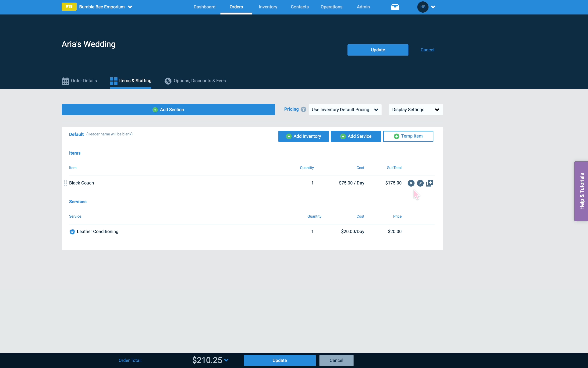Image resolution: width=588 pixels, height=368 pixels.
Task: Click the duplicate-plus icon on Black Couch row
Action: tap(430, 183)
